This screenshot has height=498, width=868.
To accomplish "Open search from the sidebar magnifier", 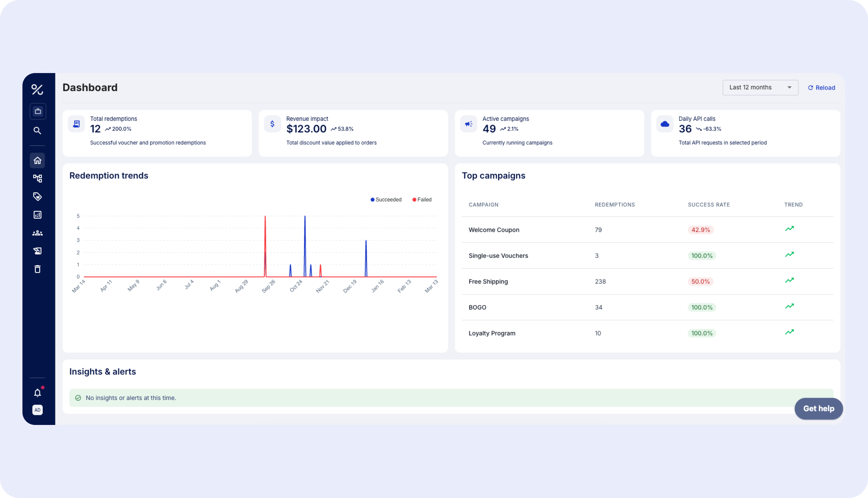I will (37, 131).
